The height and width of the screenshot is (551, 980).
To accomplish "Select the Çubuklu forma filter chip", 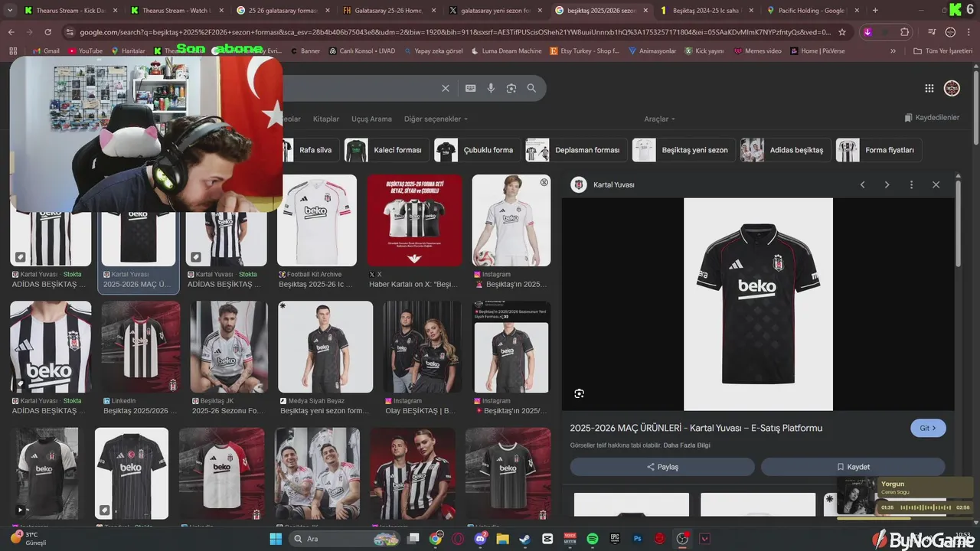I will pos(477,150).
